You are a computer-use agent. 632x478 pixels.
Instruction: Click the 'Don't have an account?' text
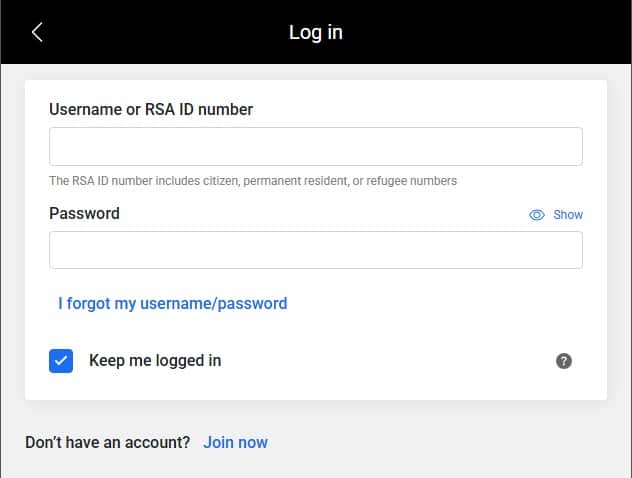(108, 442)
